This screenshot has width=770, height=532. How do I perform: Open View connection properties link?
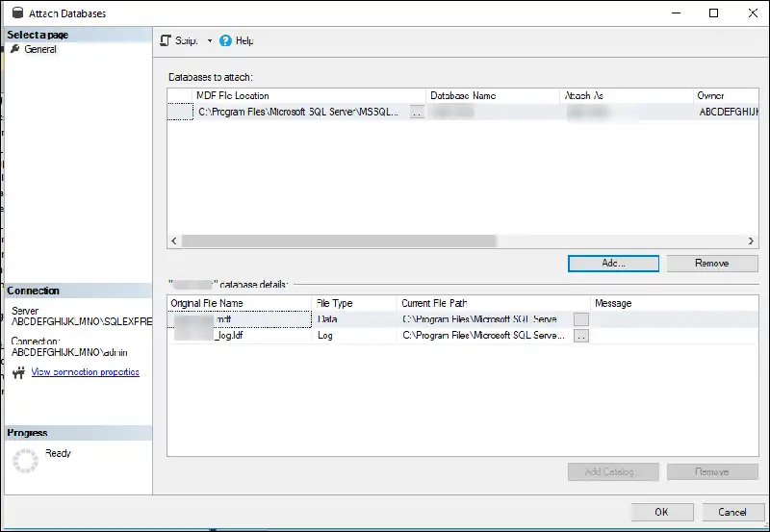click(85, 372)
